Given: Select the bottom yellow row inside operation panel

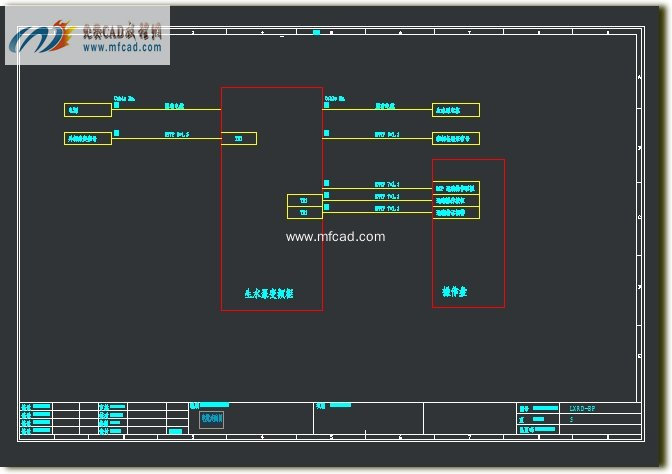Looking at the screenshot, I should coord(456,212).
